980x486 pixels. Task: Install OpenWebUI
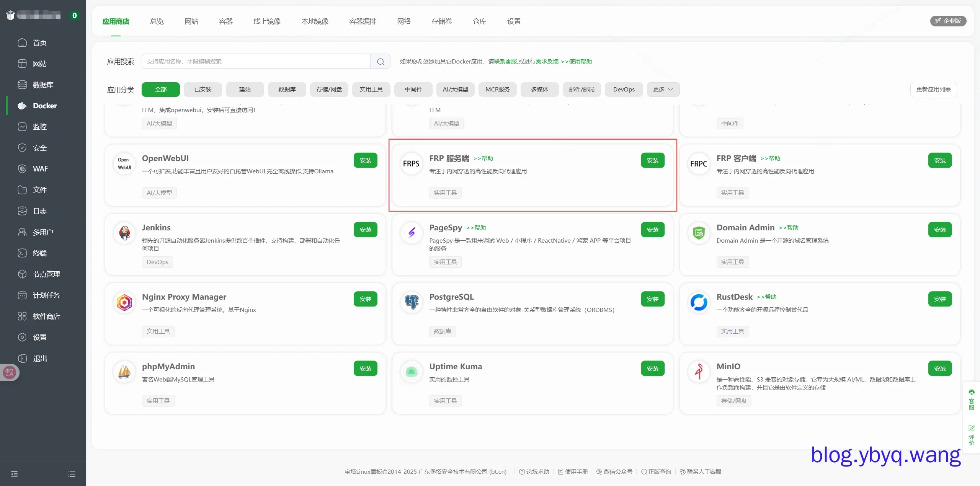click(x=366, y=160)
